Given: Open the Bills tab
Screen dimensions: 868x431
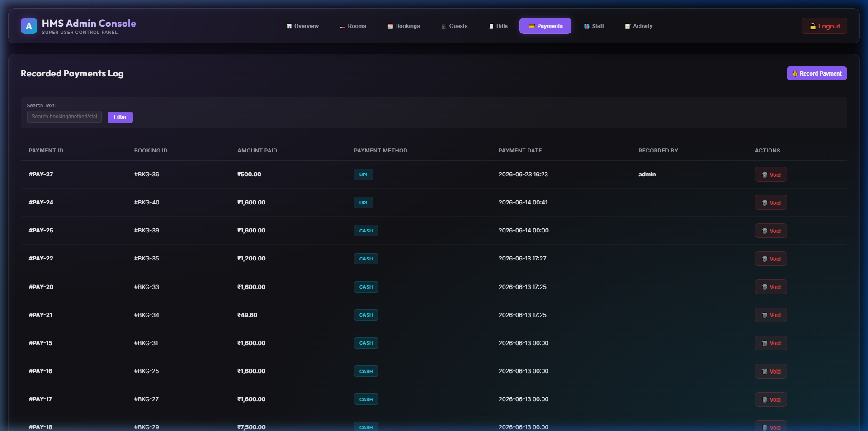Looking at the screenshot, I should tap(498, 26).
